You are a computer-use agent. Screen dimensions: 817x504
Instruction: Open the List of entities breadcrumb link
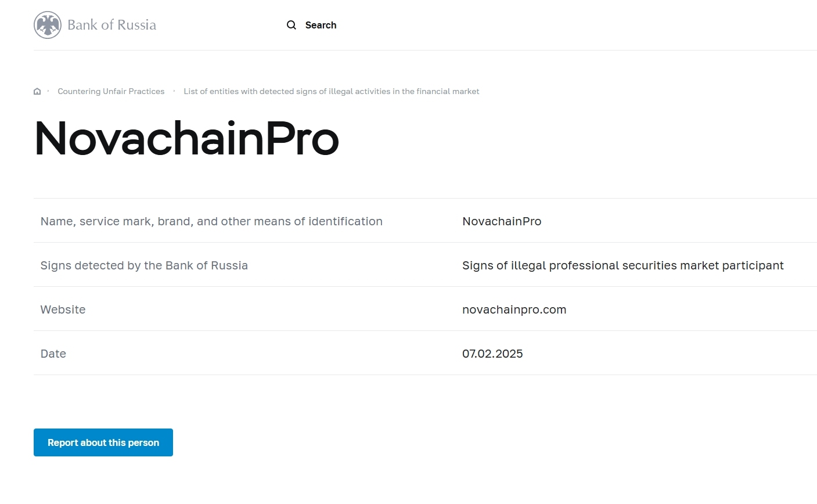[x=331, y=91]
